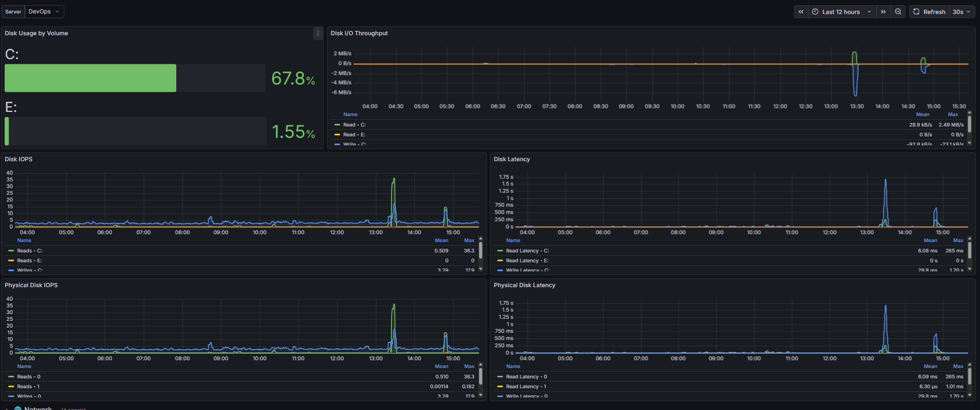The height and width of the screenshot is (410, 980).
Task: Sort Disk Latency legend by Max
Action: pos(958,241)
